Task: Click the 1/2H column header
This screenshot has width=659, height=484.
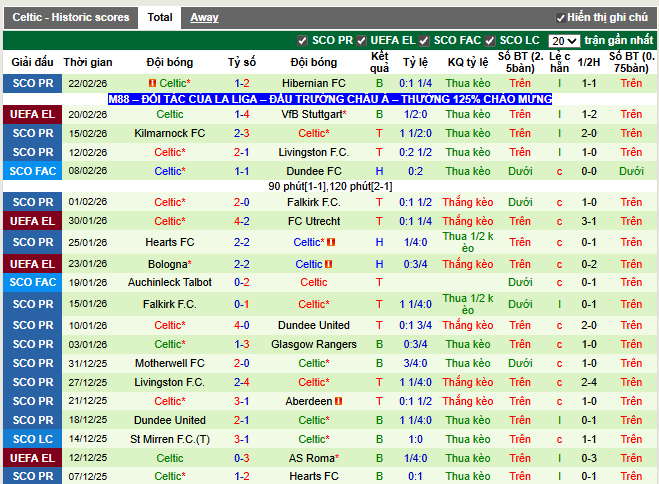Action: pyautogui.click(x=589, y=62)
